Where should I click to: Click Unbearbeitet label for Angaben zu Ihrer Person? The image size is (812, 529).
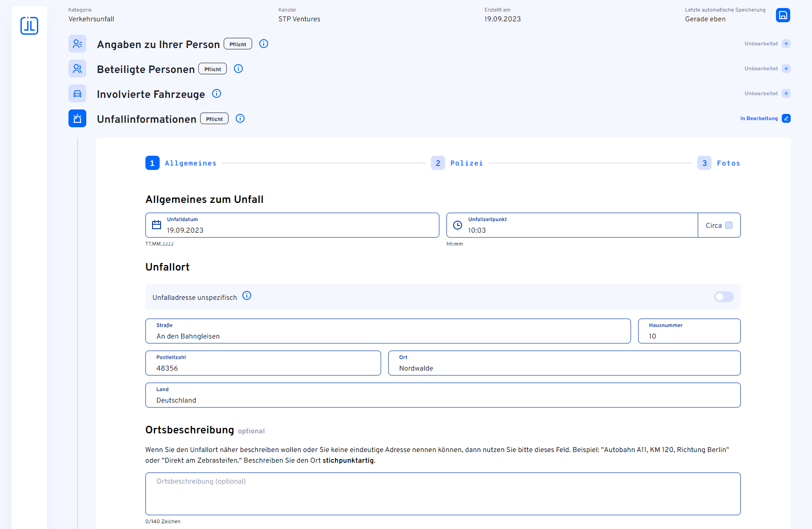click(x=761, y=44)
